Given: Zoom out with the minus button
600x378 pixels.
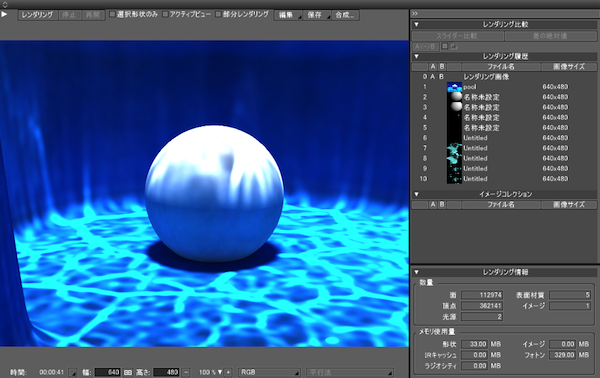Looking at the screenshot, I should pos(186,372).
